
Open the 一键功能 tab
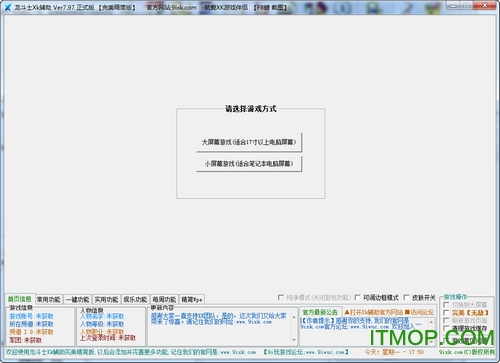coord(77,299)
